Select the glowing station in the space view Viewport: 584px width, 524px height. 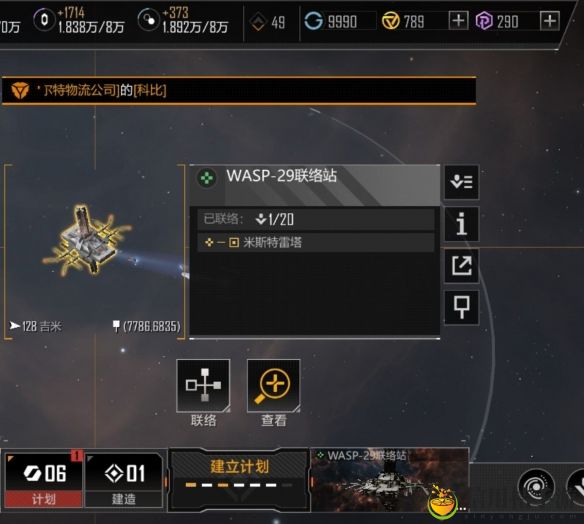point(87,241)
